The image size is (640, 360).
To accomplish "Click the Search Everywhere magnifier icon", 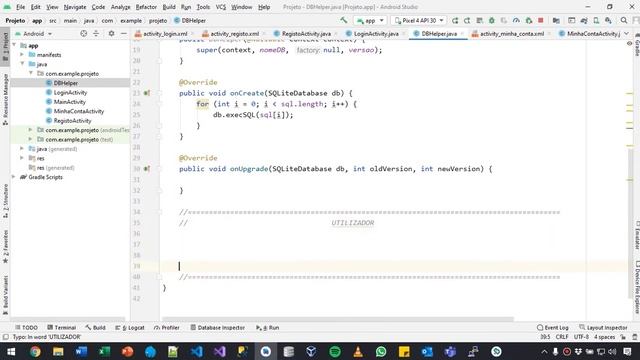I will [x=624, y=20].
